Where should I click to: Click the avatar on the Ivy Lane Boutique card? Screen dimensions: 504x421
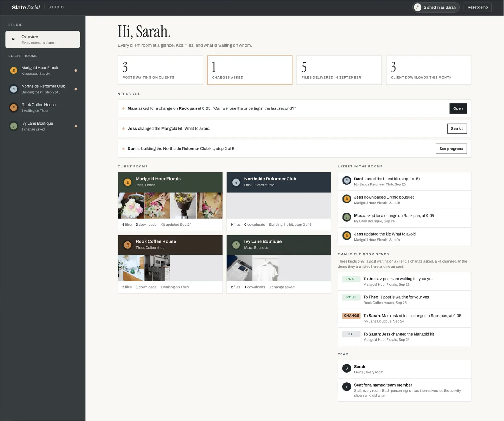point(236,245)
